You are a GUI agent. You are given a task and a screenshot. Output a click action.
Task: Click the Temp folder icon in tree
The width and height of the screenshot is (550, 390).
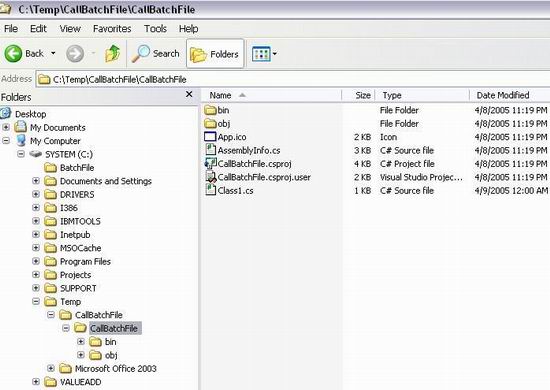51,301
